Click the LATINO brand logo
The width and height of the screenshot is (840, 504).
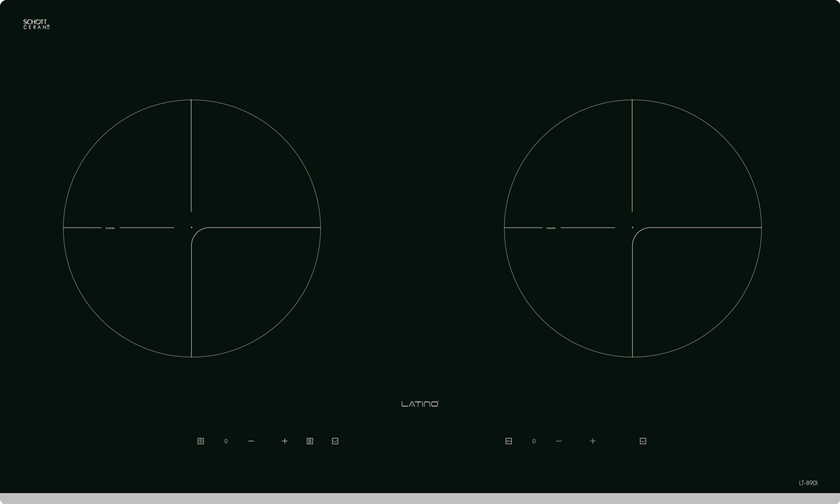420,404
